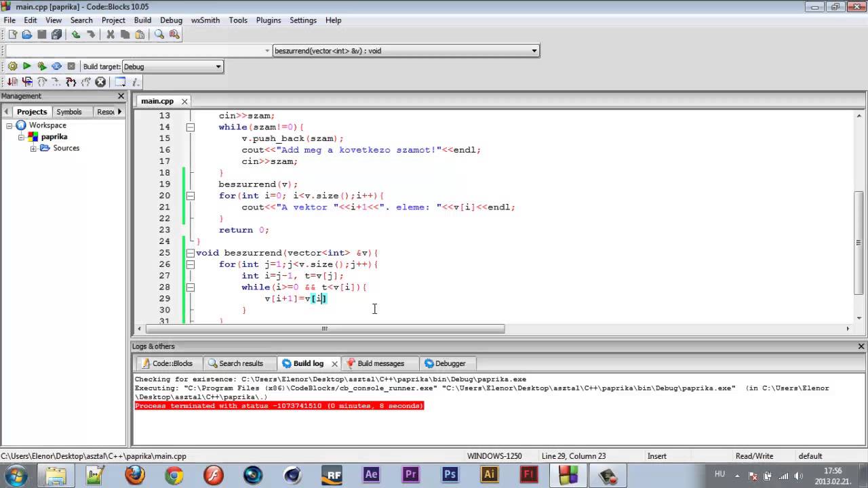Open the wxSmith menu
The width and height of the screenshot is (868, 488).
pyautogui.click(x=205, y=20)
